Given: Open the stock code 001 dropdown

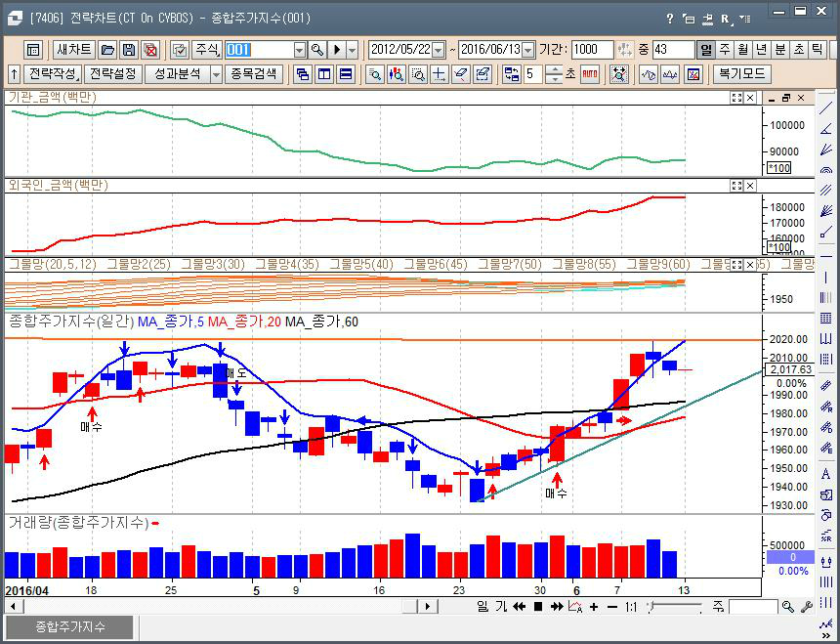Looking at the screenshot, I should pyautogui.click(x=299, y=50).
